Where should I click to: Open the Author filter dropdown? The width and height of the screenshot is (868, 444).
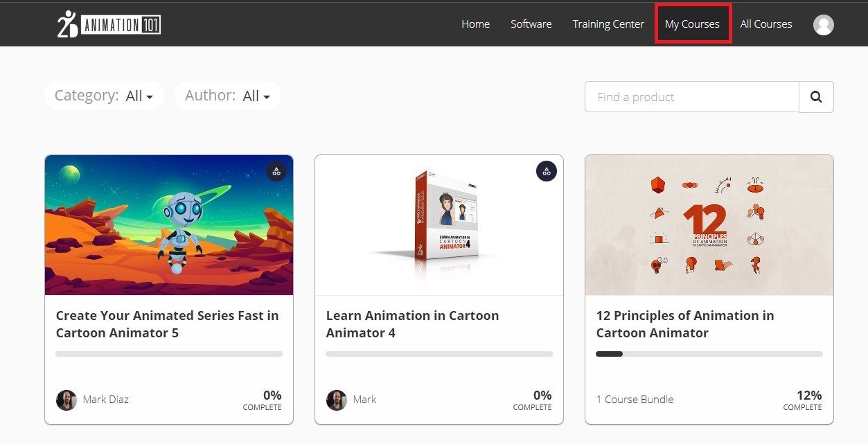pyautogui.click(x=227, y=96)
